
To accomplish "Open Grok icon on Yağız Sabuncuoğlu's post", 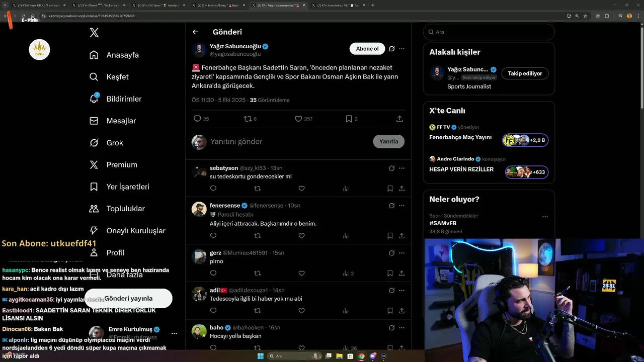I will 391,49.
